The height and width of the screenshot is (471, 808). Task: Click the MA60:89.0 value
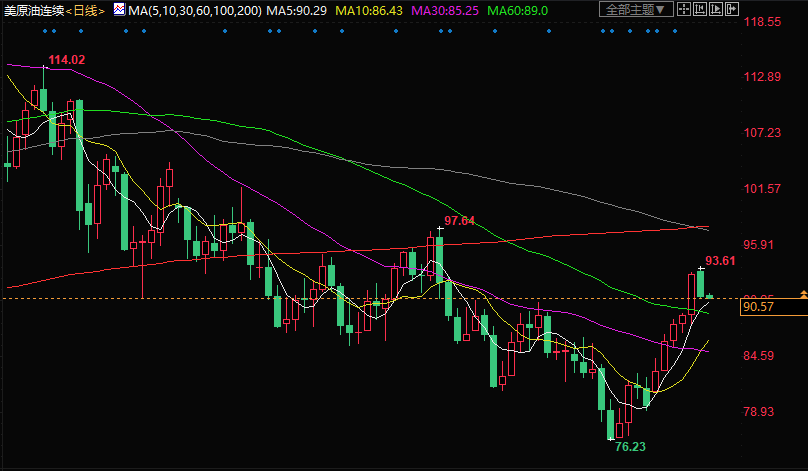tap(517, 10)
